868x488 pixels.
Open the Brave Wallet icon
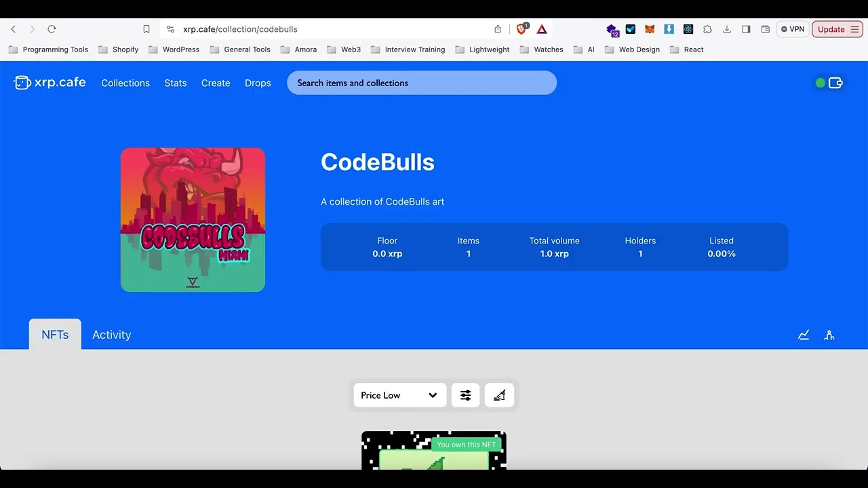[x=766, y=29]
